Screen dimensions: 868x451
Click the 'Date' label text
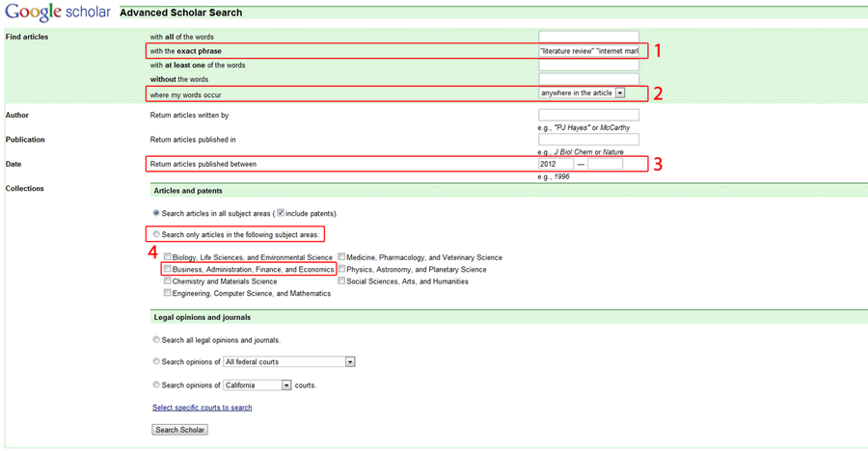point(14,164)
